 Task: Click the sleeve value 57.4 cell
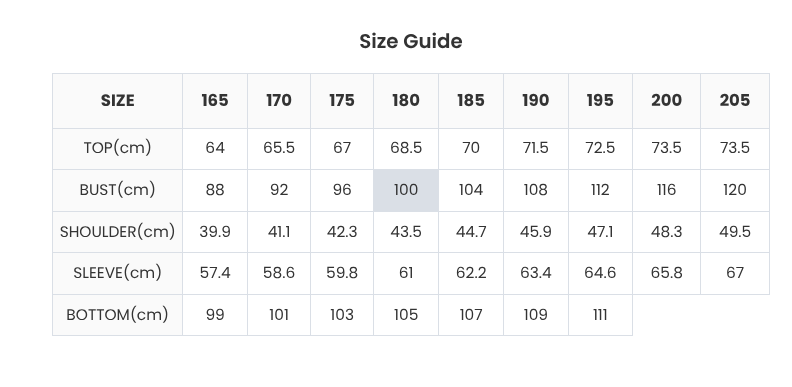(x=215, y=273)
